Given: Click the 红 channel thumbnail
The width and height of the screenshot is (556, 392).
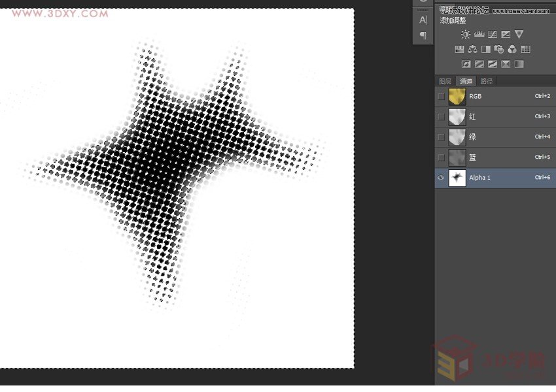Looking at the screenshot, I should pos(457,117).
